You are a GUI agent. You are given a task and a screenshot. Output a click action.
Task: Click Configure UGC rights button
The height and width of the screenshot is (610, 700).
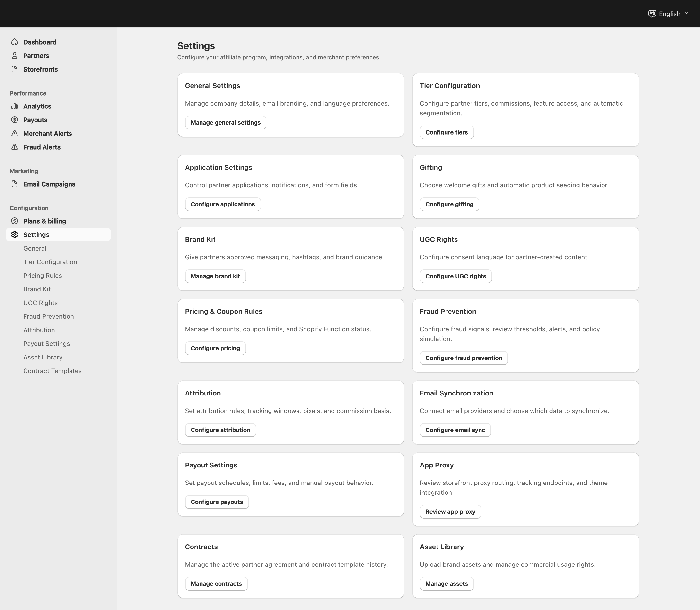coord(456,276)
